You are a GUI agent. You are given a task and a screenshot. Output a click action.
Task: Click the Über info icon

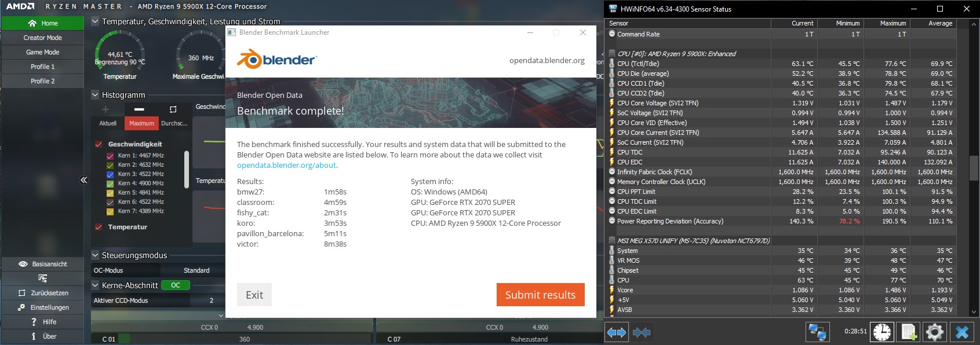point(34,336)
